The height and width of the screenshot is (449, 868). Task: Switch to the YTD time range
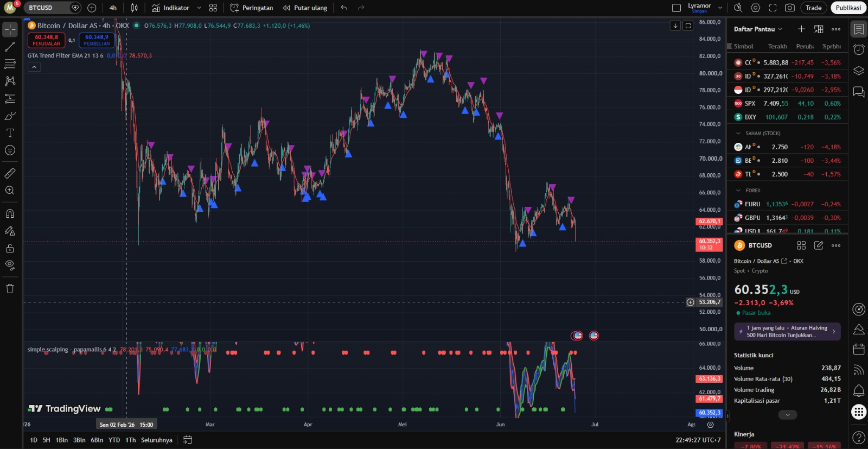[114, 440]
